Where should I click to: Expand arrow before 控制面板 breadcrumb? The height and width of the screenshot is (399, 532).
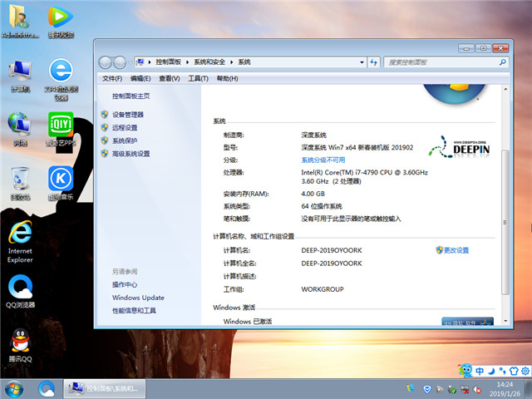pos(150,62)
